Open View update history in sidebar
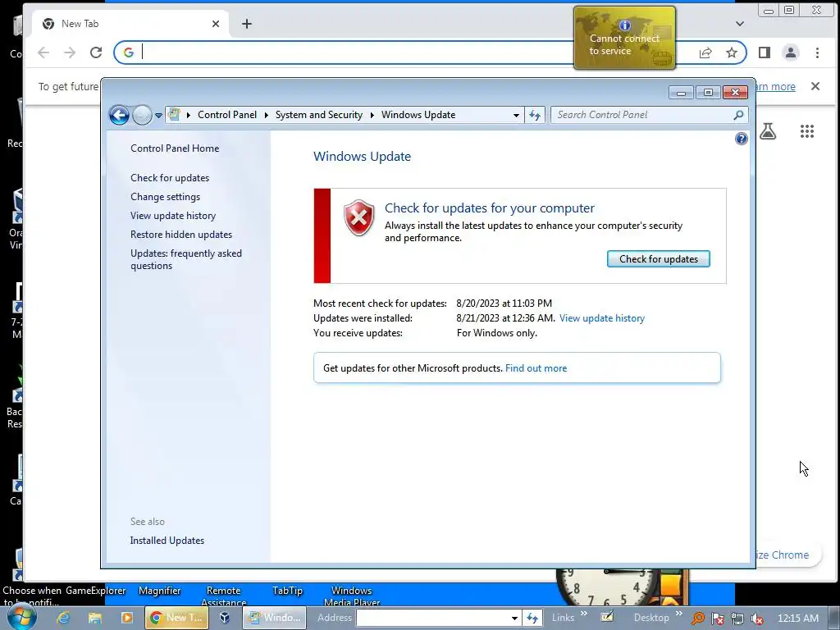This screenshot has width=840, height=630. (173, 216)
